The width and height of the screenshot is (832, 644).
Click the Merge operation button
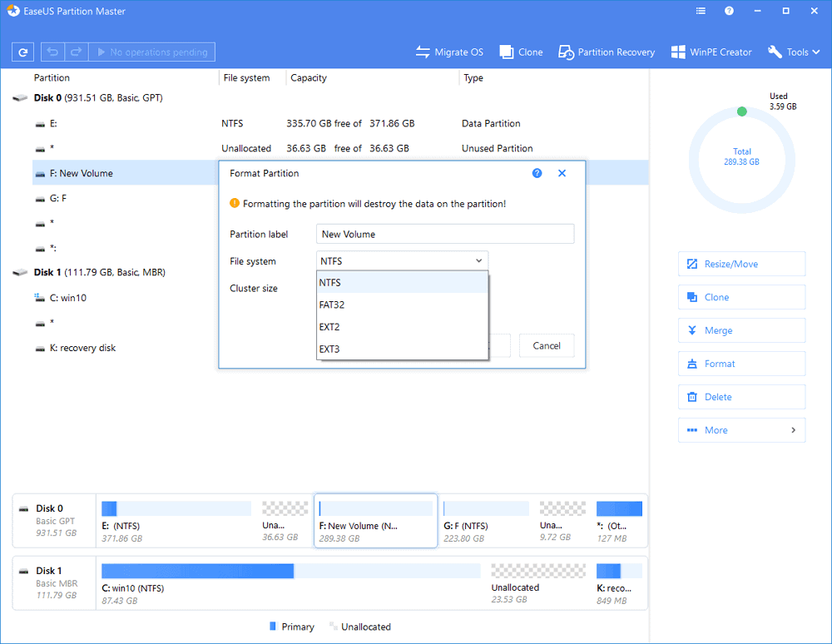(741, 330)
